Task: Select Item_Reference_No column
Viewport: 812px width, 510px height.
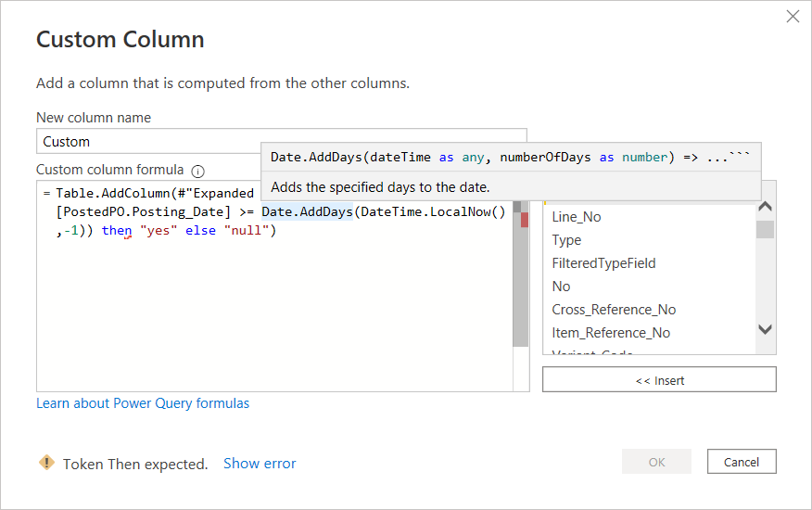Action: point(611,333)
